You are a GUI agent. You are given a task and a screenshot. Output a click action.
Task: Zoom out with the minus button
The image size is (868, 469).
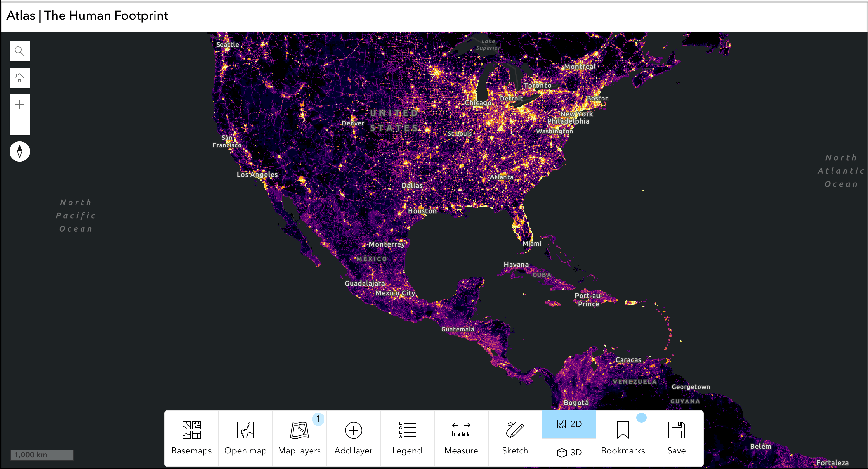point(20,125)
